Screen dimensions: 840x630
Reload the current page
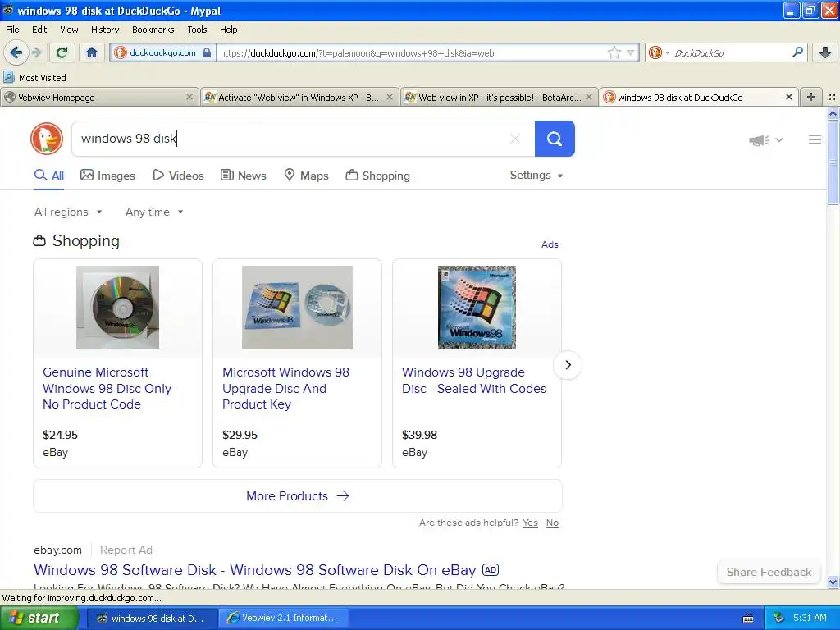62,52
